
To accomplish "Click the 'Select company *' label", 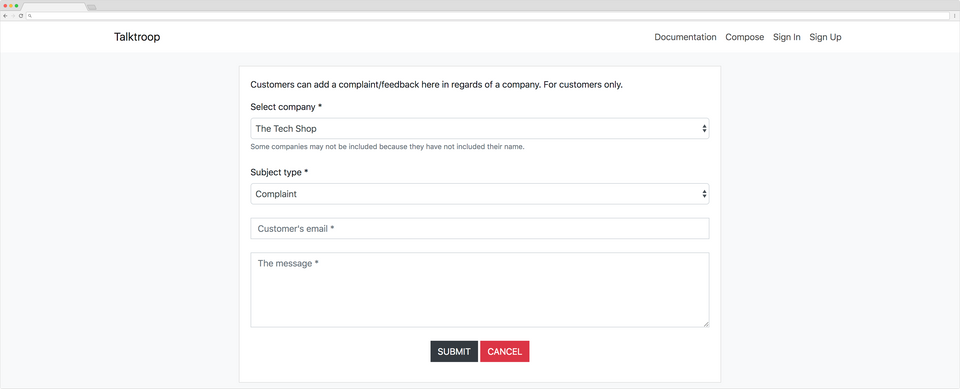I will [x=286, y=107].
